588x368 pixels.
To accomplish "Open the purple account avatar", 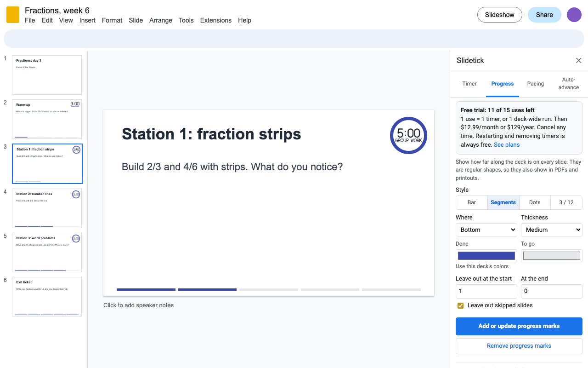I will click(574, 15).
